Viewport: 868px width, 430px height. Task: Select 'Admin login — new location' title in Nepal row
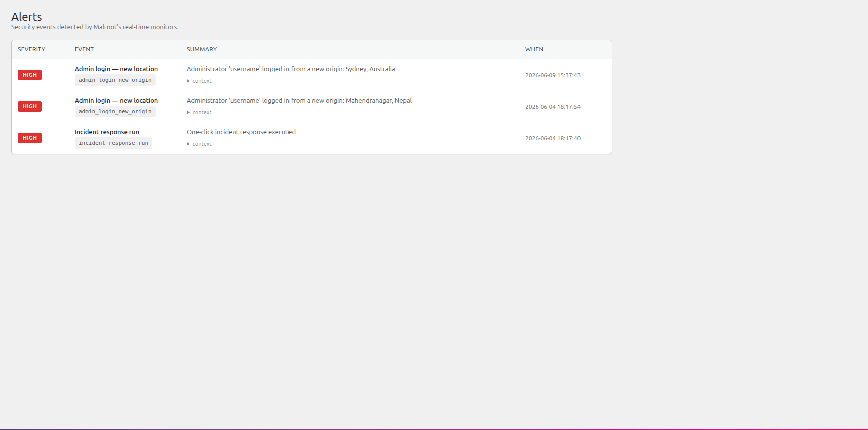click(x=116, y=100)
